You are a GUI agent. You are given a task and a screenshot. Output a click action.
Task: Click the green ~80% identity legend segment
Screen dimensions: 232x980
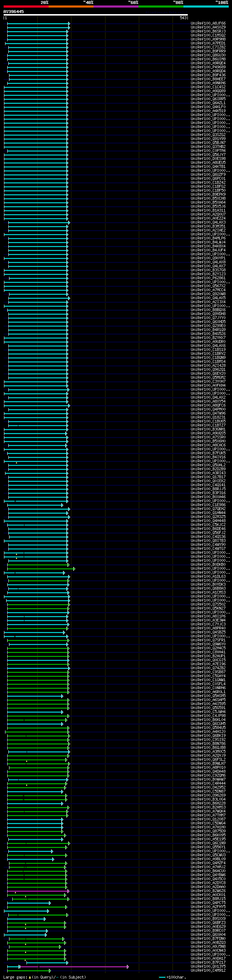click(161, 7)
